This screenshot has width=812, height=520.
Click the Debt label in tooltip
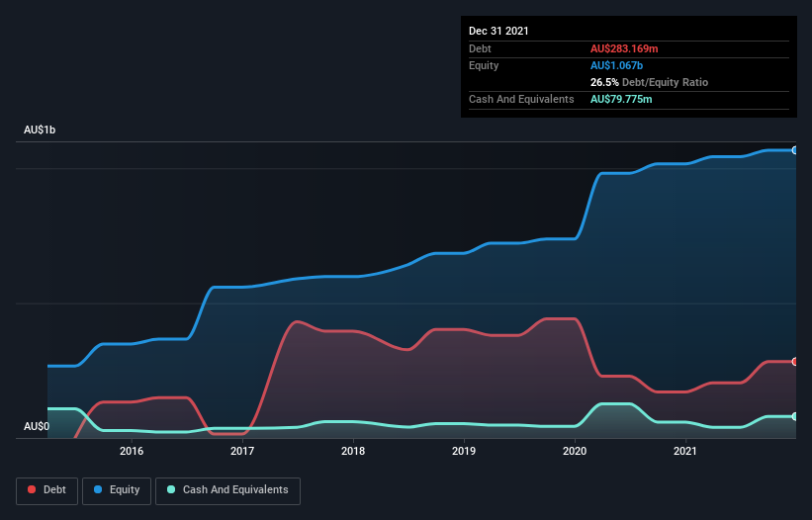pyautogui.click(x=480, y=48)
